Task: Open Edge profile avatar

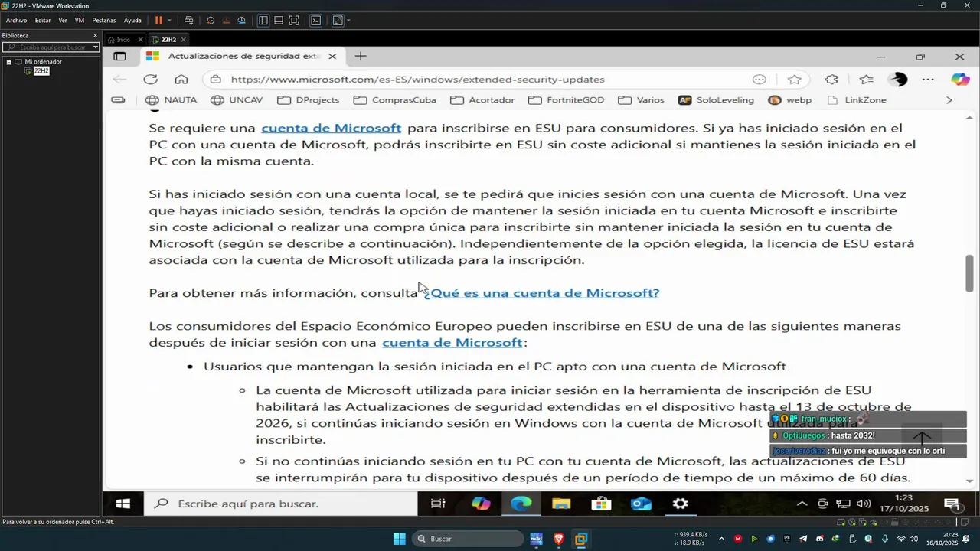Action: 897,80
